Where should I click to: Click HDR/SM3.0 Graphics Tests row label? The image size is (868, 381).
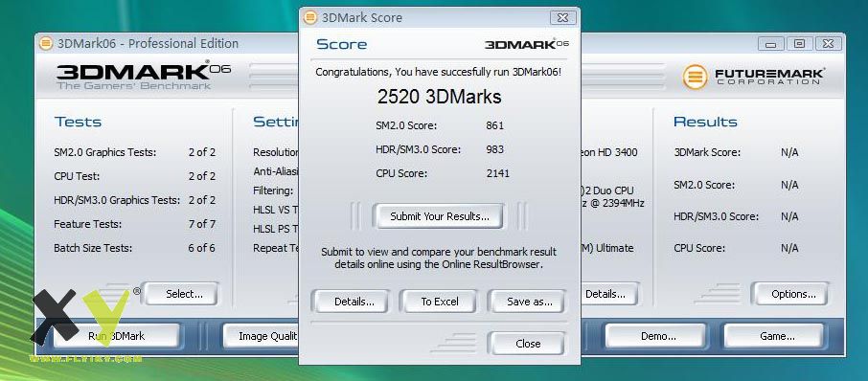pyautogui.click(x=117, y=200)
